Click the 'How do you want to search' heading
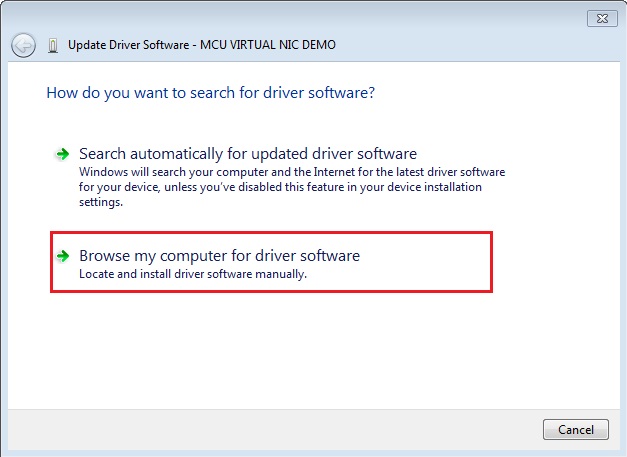This screenshot has width=627, height=457. [x=210, y=93]
